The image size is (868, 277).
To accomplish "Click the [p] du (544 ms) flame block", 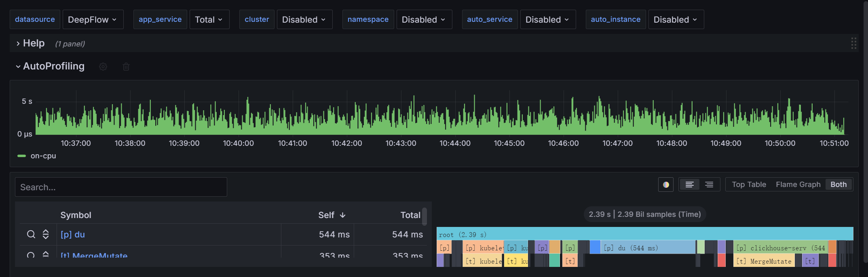I will click(x=648, y=248).
